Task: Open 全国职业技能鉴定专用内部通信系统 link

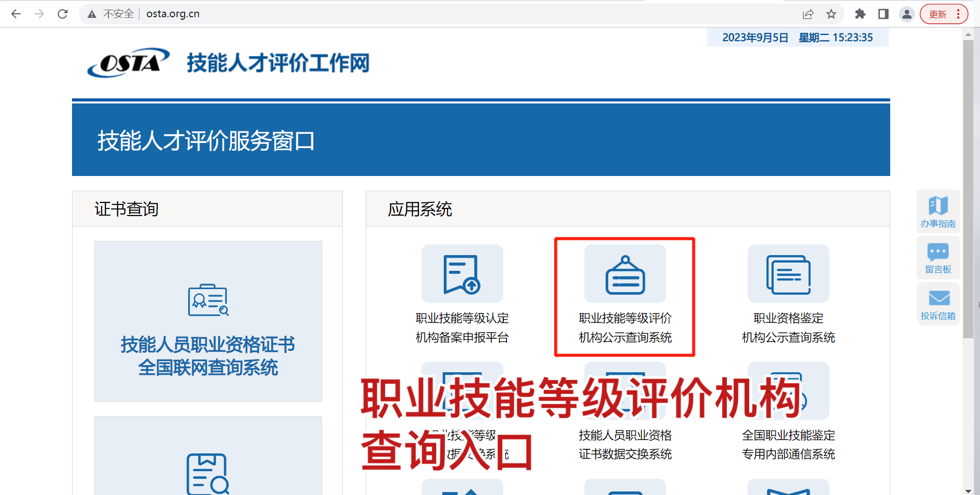Action: point(788,445)
